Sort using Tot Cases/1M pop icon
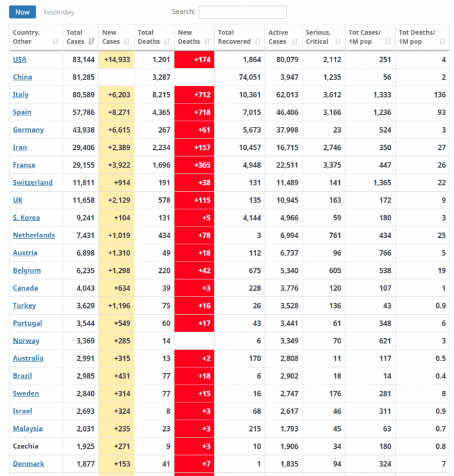 click(387, 41)
